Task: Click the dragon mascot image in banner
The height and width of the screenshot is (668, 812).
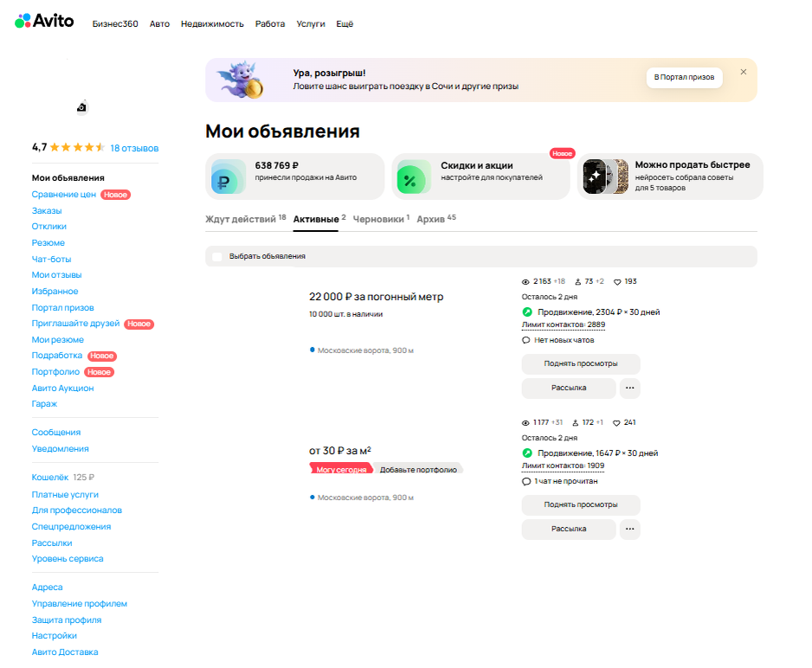Action: (x=241, y=80)
